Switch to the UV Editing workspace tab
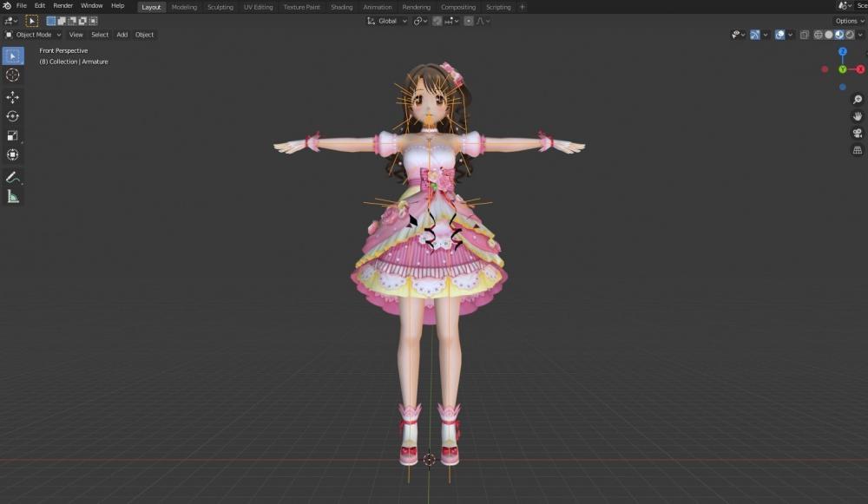This screenshot has height=504, width=868. tap(259, 7)
